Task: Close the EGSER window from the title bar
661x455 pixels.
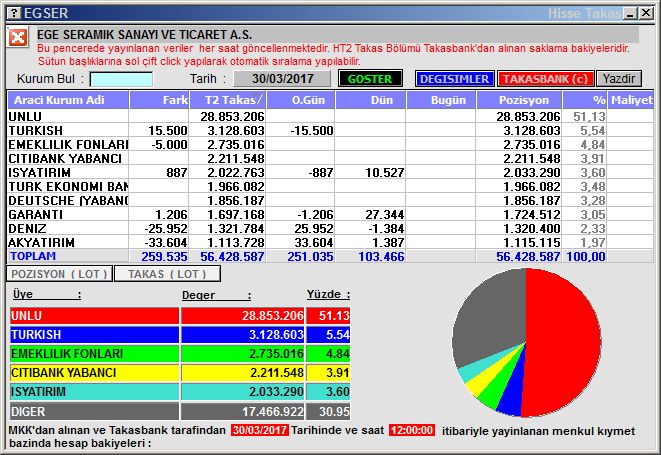Action: click(x=645, y=13)
